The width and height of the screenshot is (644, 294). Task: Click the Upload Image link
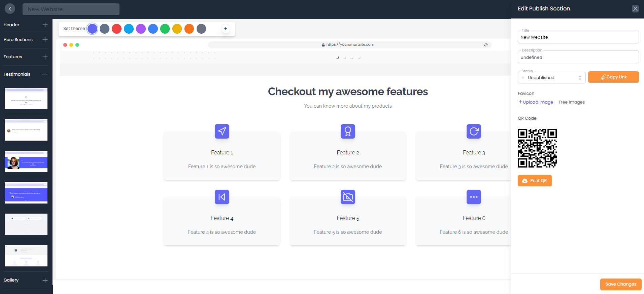536,102
